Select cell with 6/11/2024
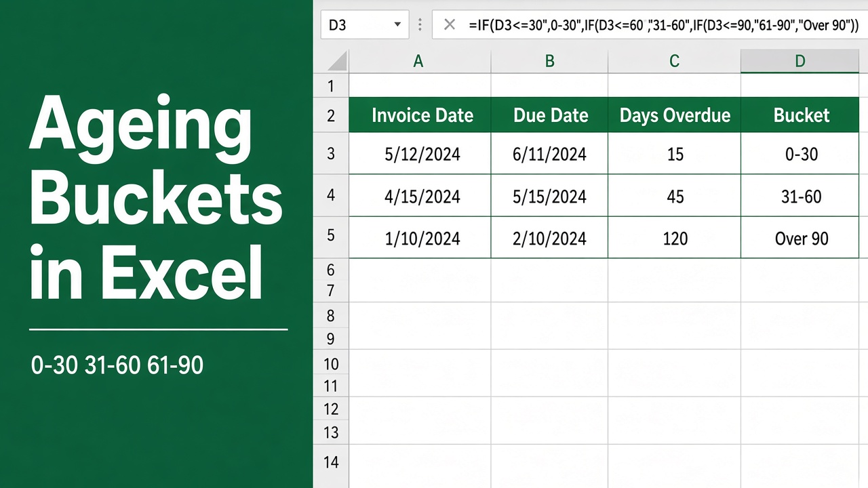Viewport: 868px width, 488px height. click(x=549, y=154)
